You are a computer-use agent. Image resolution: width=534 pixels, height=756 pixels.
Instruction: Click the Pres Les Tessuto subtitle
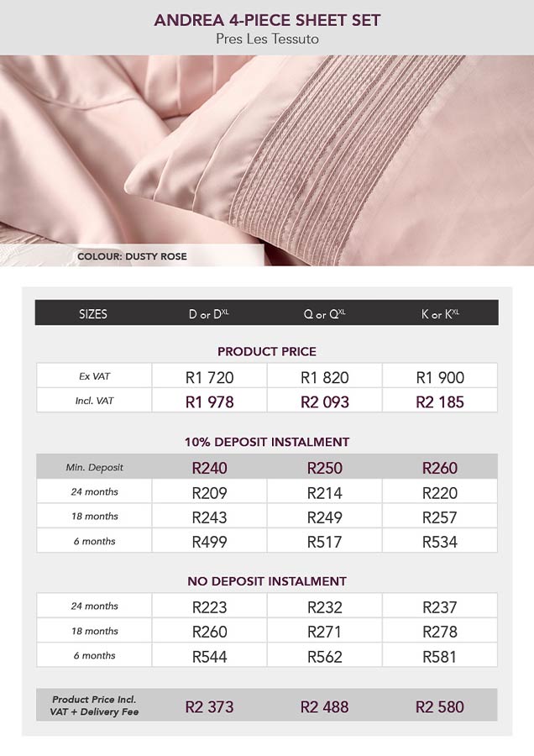click(x=267, y=39)
